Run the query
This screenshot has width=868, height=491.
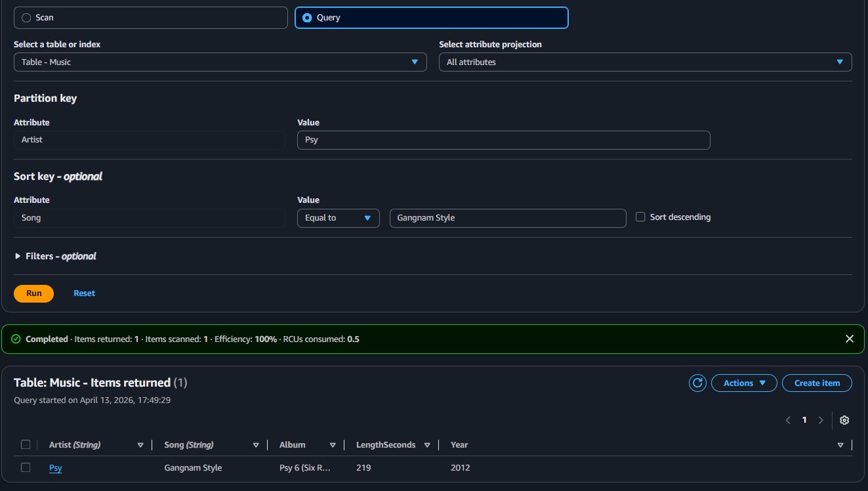coord(33,293)
